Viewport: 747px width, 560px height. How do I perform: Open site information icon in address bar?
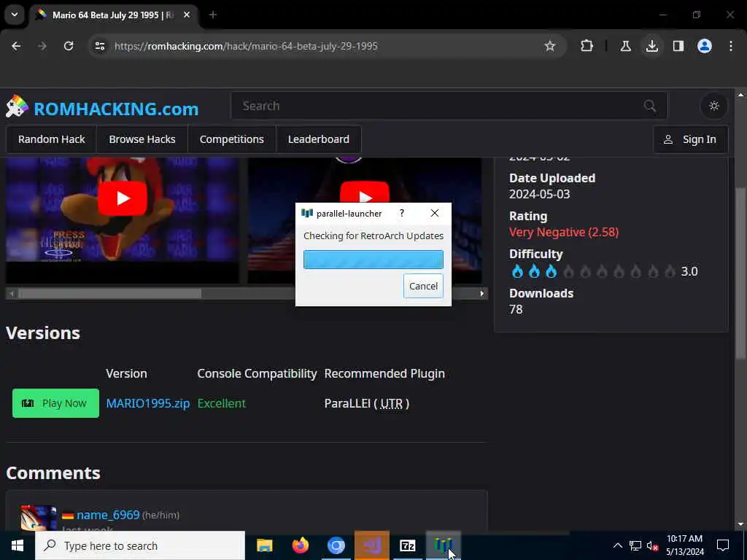pyautogui.click(x=99, y=46)
